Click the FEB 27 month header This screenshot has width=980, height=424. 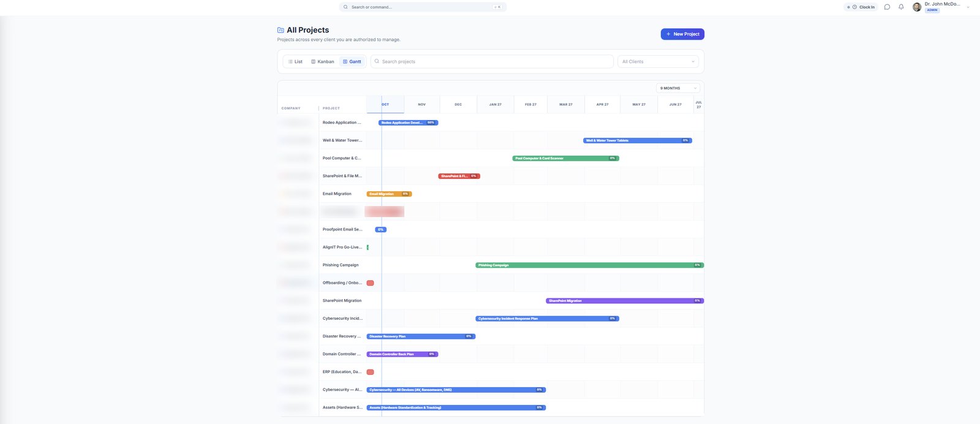531,105
